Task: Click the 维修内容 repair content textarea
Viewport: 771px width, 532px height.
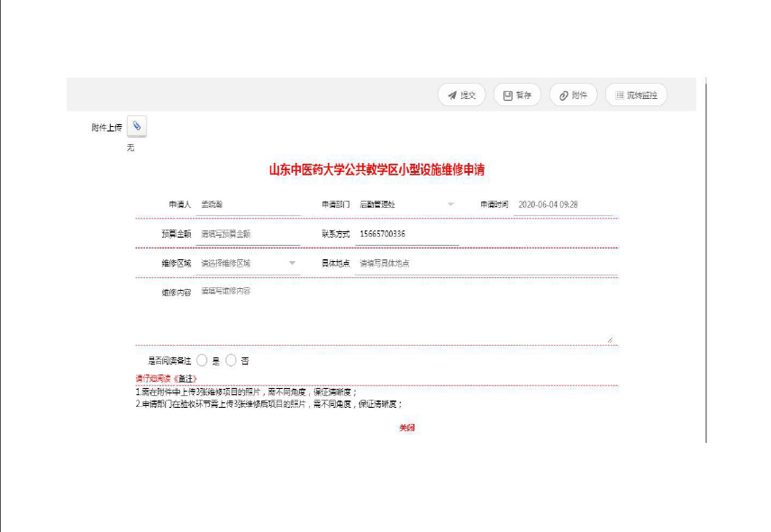Action: coord(406,313)
